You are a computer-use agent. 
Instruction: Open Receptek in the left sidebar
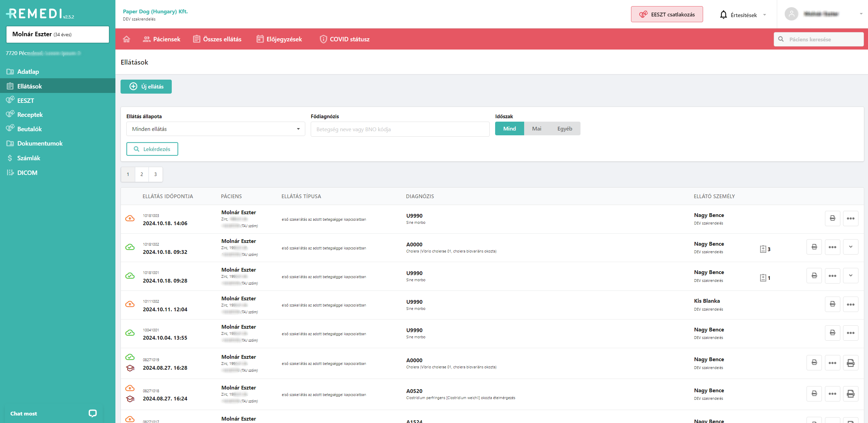(x=30, y=115)
